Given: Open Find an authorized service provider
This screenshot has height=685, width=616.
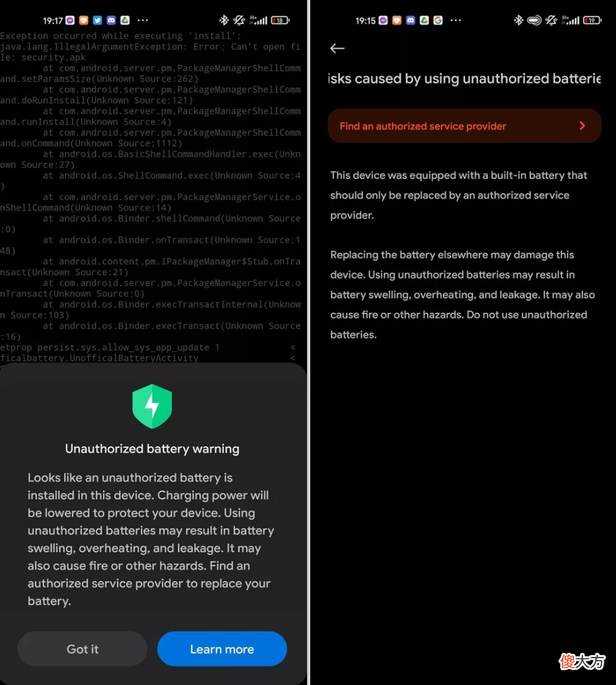Looking at the screenshot, I should [465, 126].
